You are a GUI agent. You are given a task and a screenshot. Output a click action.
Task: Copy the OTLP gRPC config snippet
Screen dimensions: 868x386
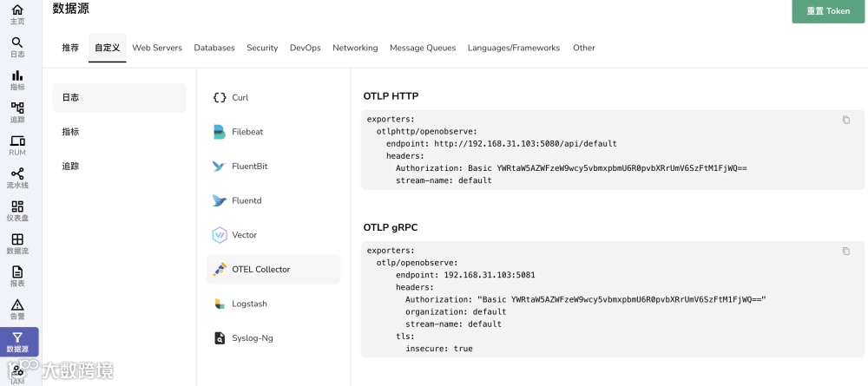pos(846,251)
